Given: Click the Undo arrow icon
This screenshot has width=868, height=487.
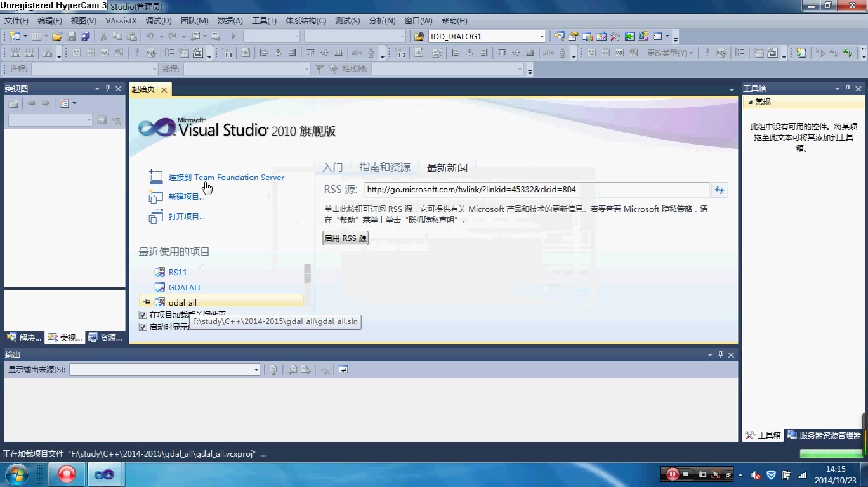Looking at the screenshot, I should 150,36.
